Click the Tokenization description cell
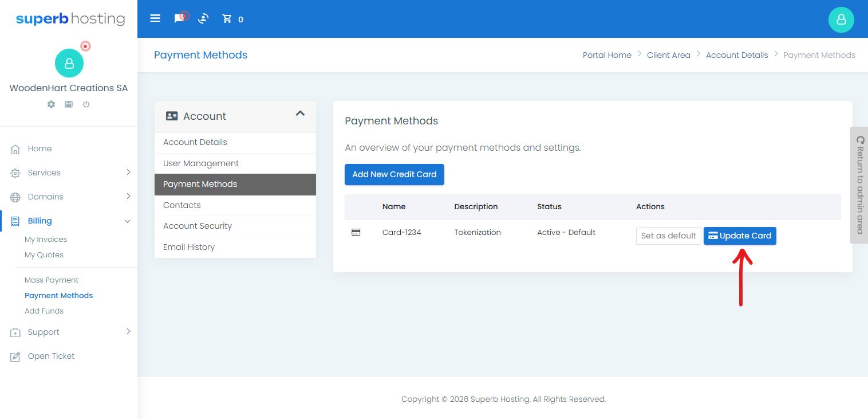 (x=478, y=233)
